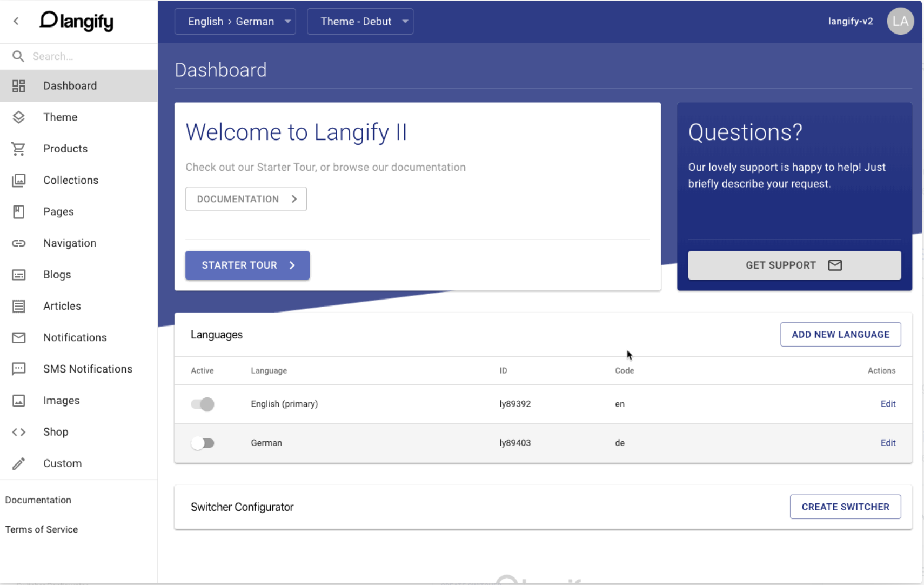
Task: Click the Notifications envelope icon
Action: point(19,338)
